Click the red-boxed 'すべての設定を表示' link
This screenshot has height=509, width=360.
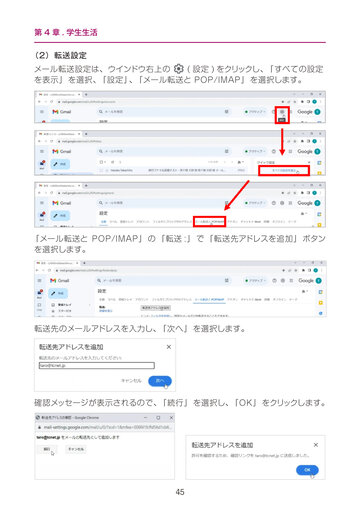284,171
